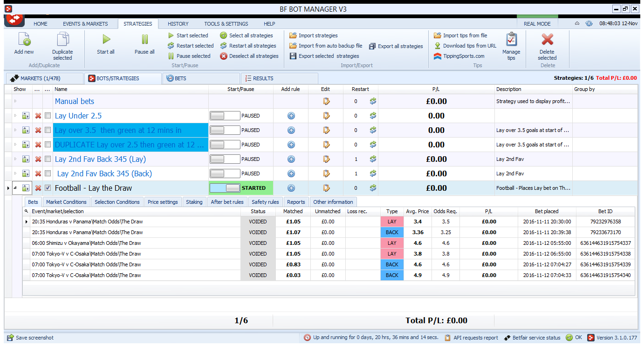
Task: Open the Staking sub-tab
Action: pos(194,202)
